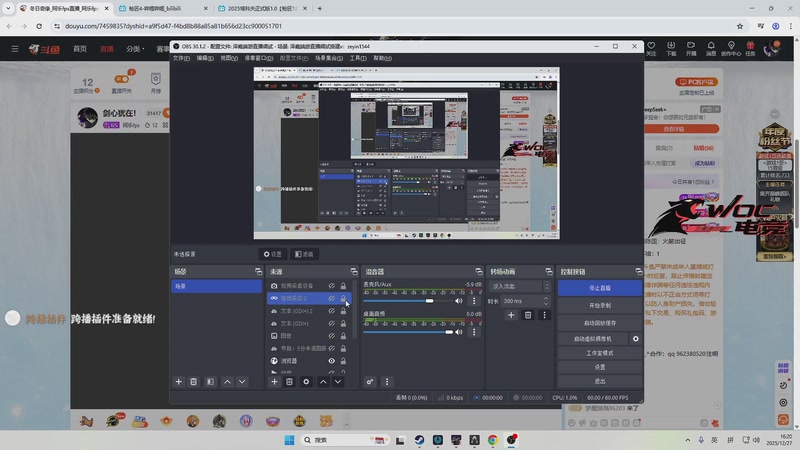
Task: Show hidden system tray icons chevron
Action: tap(688, 440)
